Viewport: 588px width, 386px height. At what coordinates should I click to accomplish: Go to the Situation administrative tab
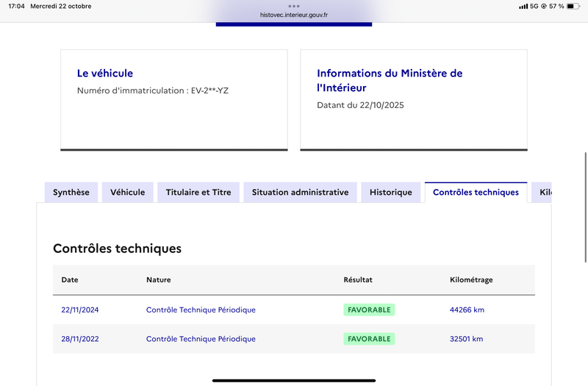[x=300, y=193]
